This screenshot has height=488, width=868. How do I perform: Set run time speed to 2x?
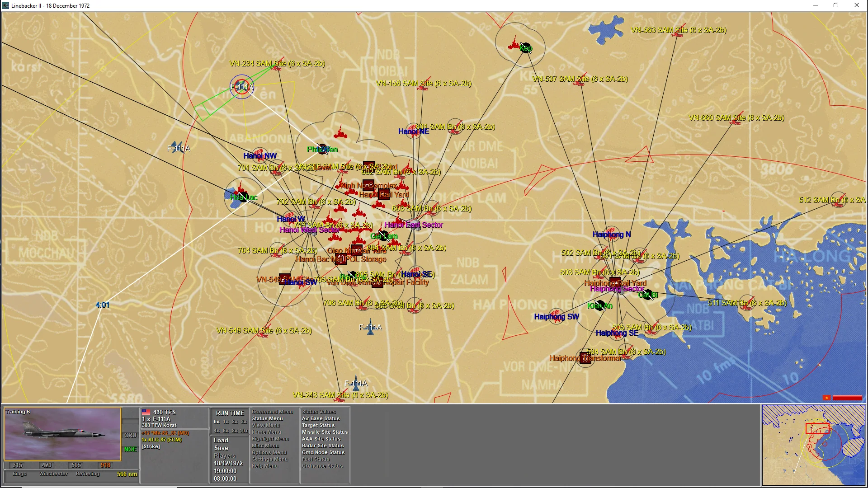[x=235, y=422]
